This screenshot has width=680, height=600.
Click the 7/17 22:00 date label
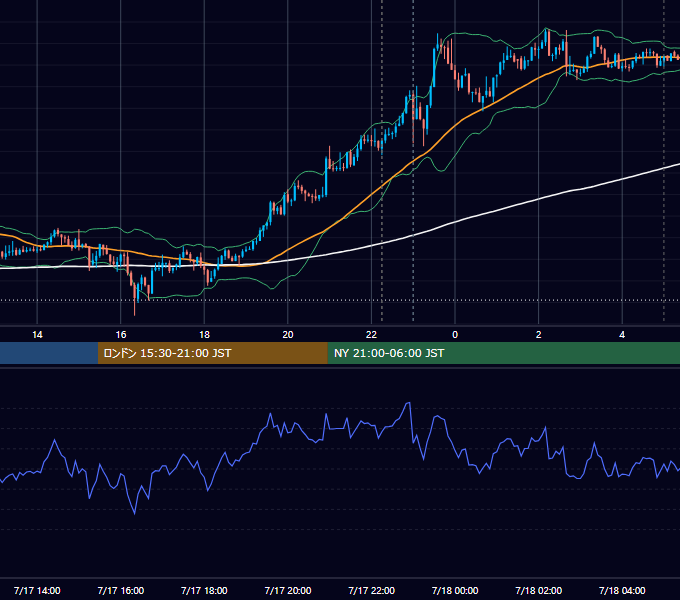(x=372, y=590)
